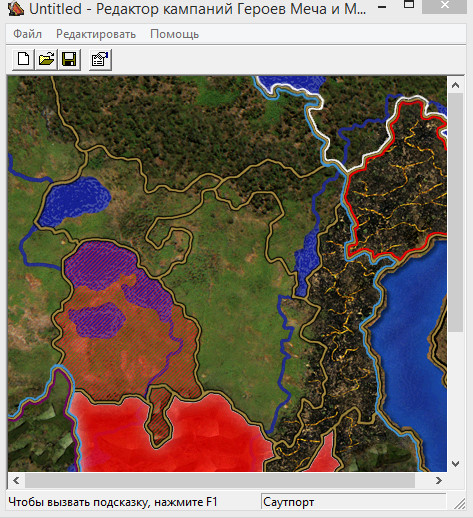Open the Файл menu

coord(27,34)
